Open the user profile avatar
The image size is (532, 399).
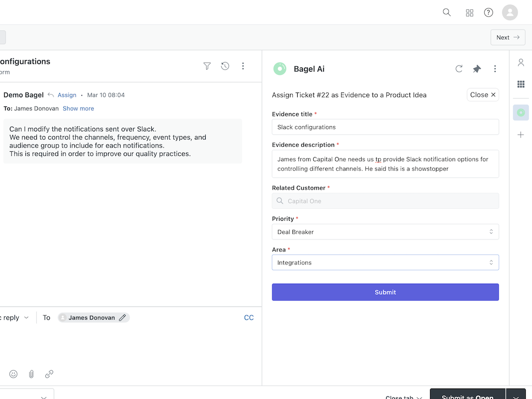[510, 12]
